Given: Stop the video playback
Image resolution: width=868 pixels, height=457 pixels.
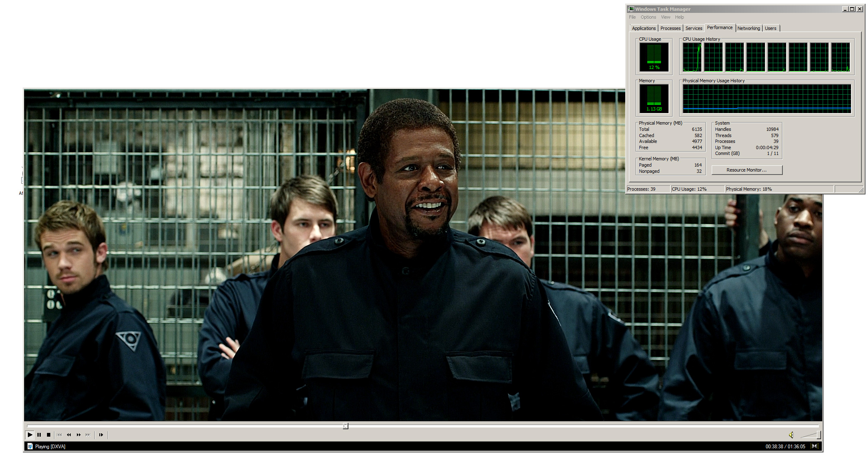Looking at the screenshot, I should [x=49, y=435].
